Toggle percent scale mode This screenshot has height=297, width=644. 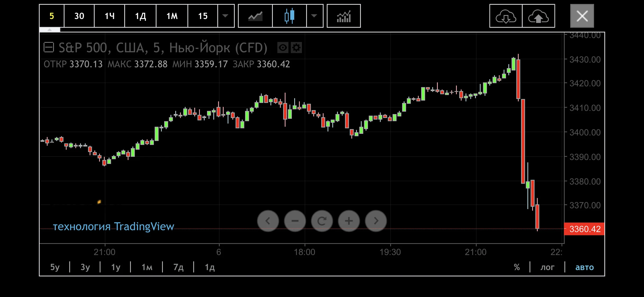pyautogui.click(x=517, y=267)
